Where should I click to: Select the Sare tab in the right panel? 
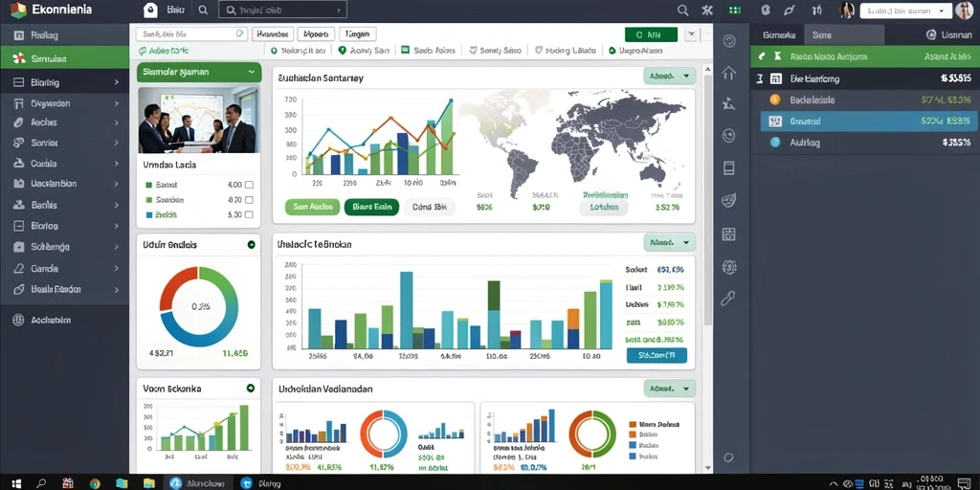[x=820, y=35]
